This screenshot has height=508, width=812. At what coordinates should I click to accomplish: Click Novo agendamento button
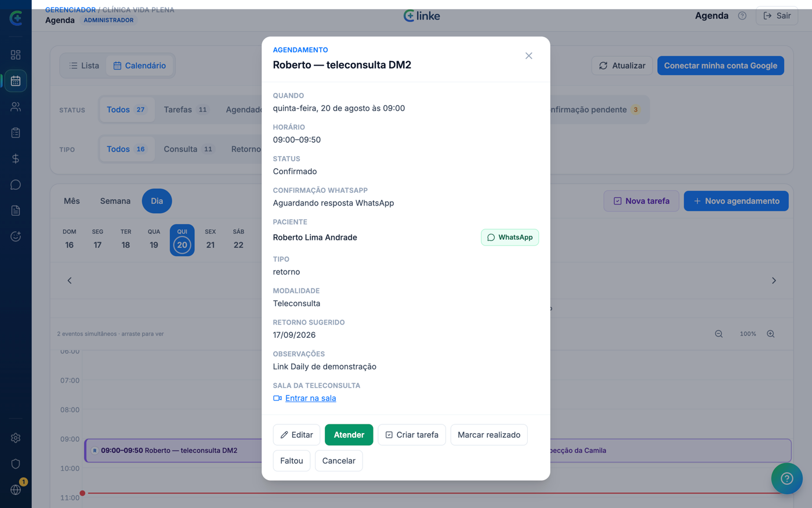click(736, 201)
